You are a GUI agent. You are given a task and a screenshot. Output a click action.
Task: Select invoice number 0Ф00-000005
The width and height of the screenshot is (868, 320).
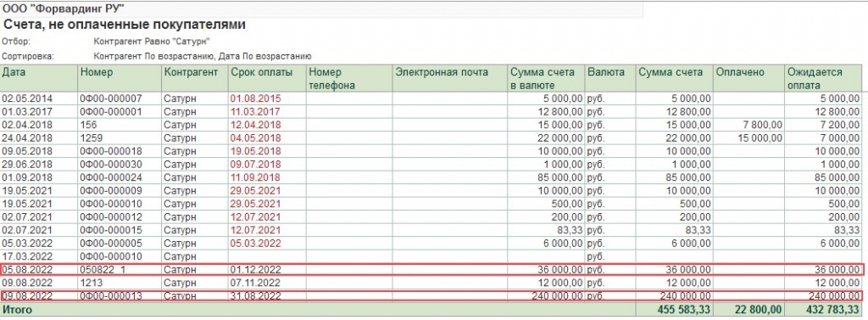(111, 243)
